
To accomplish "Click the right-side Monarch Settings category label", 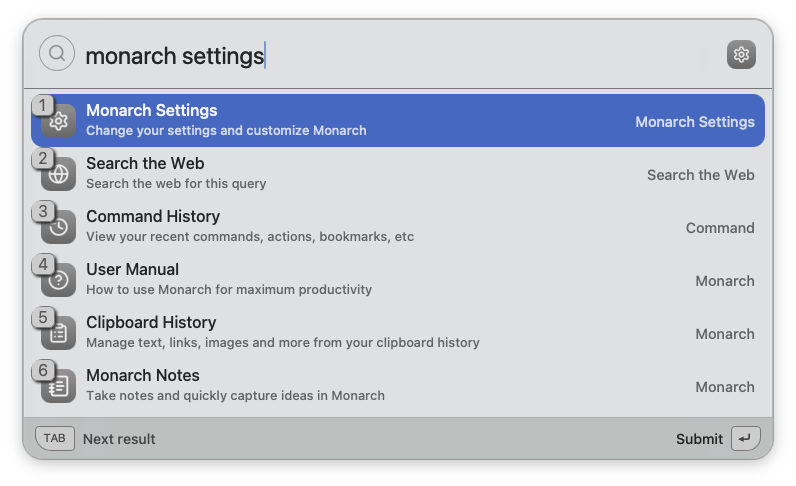I will click(695, 122).
